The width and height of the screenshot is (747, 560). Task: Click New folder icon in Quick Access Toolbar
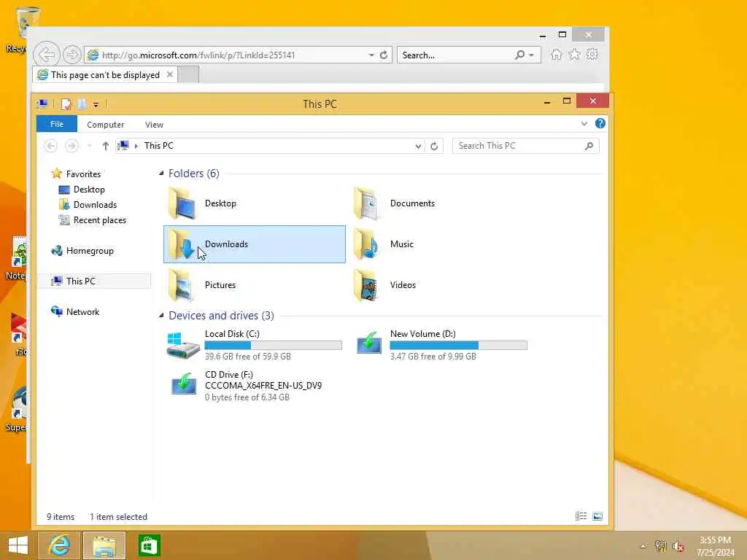click(82, 104)
